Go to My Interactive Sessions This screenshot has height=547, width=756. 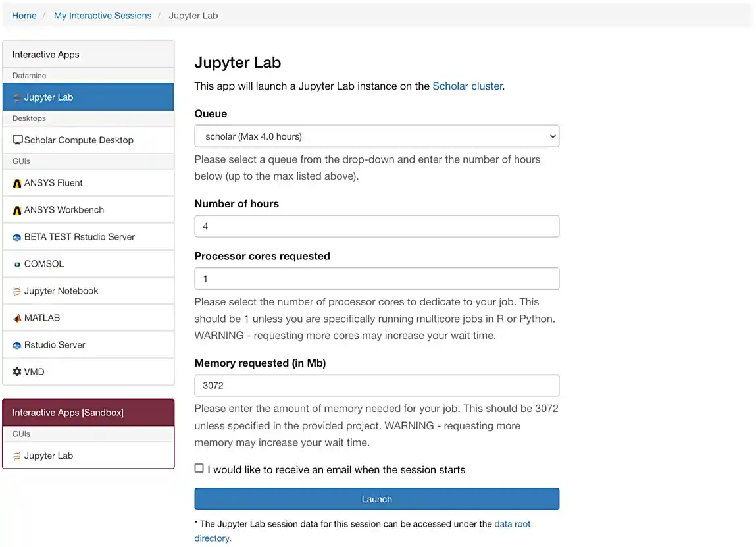click(102, 15)
